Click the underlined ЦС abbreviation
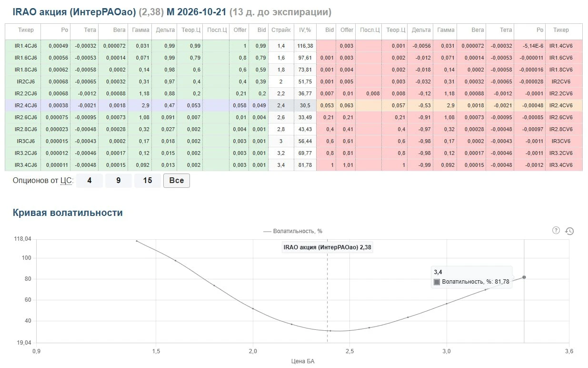This screenshot has width=588, height=368. pos(66,181)
